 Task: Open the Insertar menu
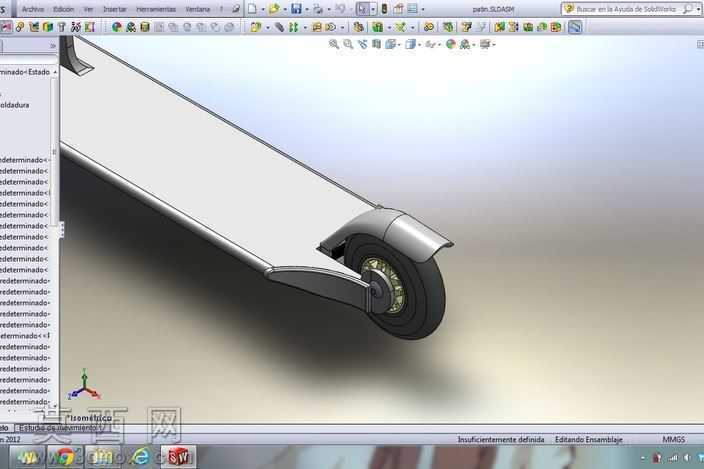(x=114, y=9)
